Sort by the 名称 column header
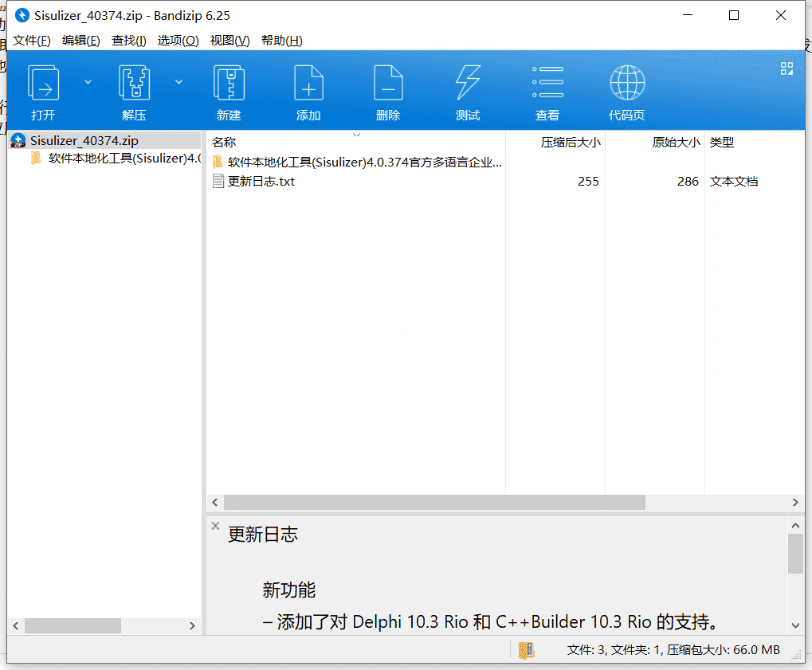 pyautogui.click(x=224, y=142)
